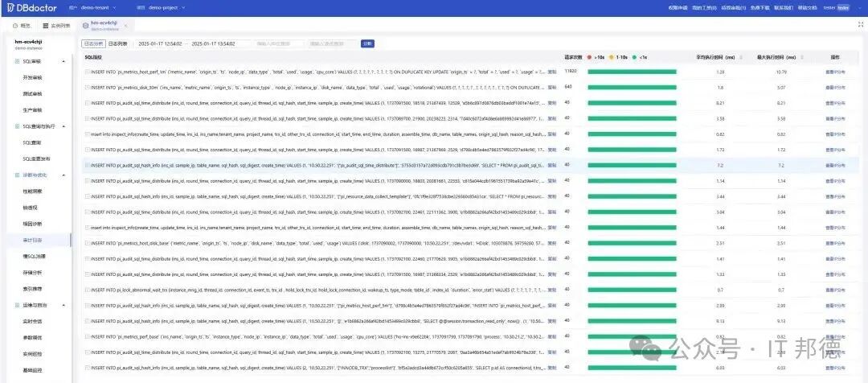Click the fullscreen icon at top right
868x383 pixels.
point(861,25)
